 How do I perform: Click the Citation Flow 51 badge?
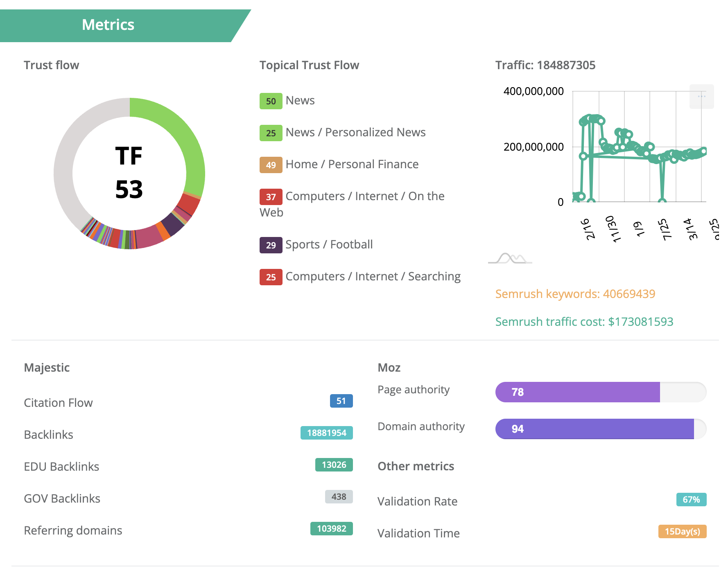coord(341,401)
